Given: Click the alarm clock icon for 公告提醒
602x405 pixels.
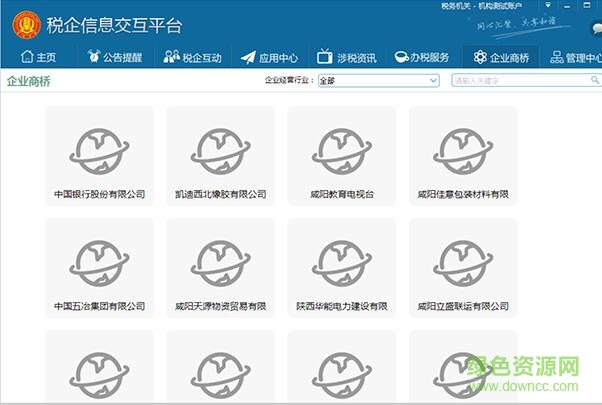Looking at the screenshot, I should coord(93,56).
